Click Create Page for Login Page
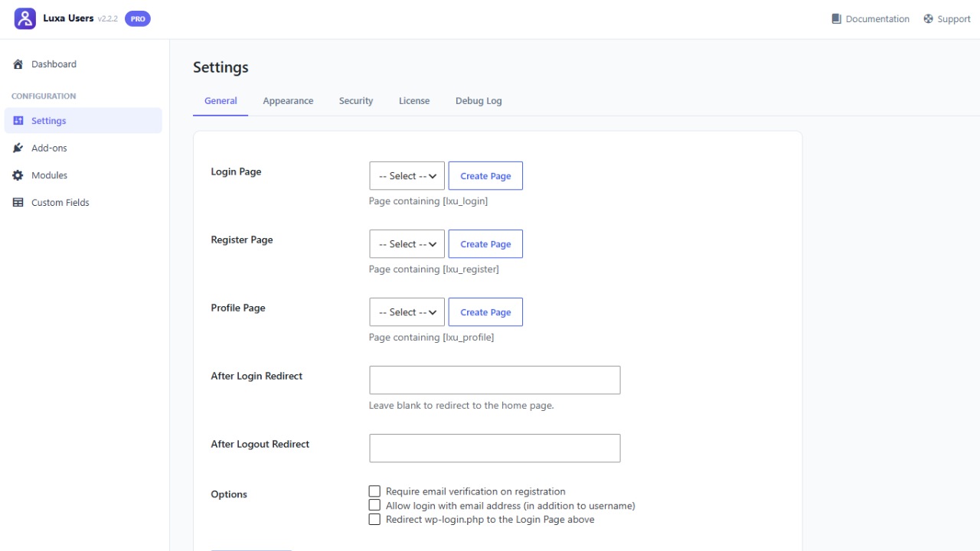The width and height of the screenshot is (980, 551). pos(485,176)
